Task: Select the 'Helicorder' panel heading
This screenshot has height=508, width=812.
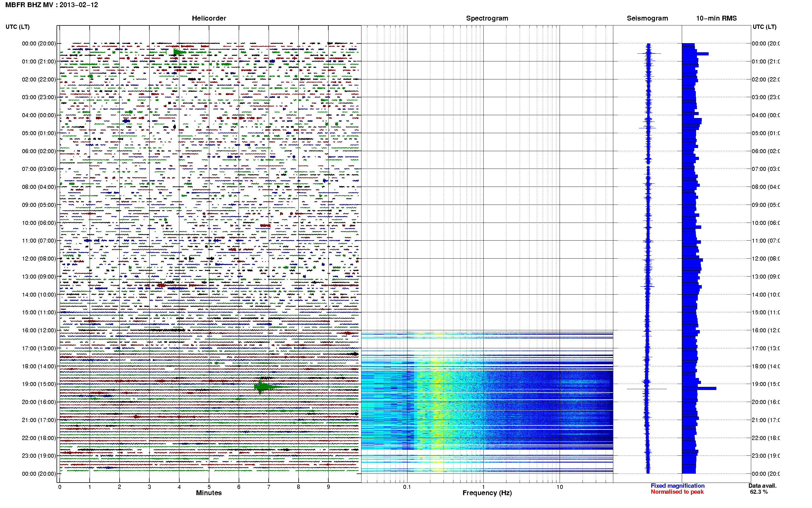Action: pyautogui.click(x=209, y=19)
